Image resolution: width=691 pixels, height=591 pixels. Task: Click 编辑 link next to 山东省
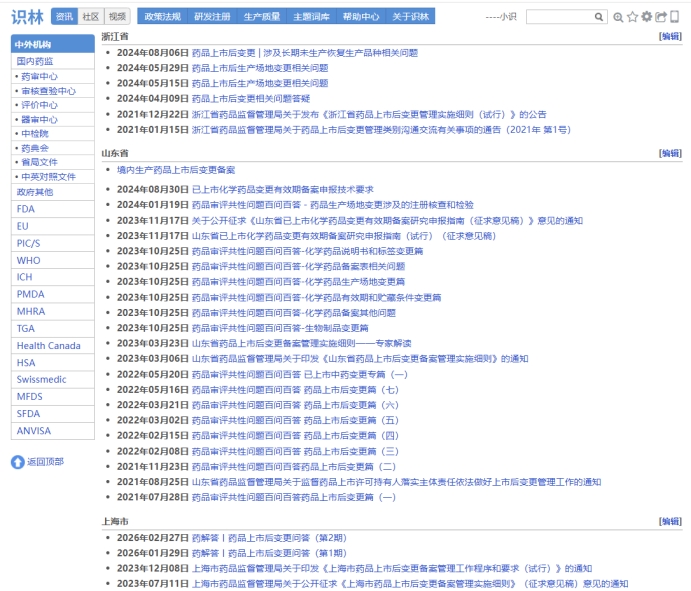670,153
